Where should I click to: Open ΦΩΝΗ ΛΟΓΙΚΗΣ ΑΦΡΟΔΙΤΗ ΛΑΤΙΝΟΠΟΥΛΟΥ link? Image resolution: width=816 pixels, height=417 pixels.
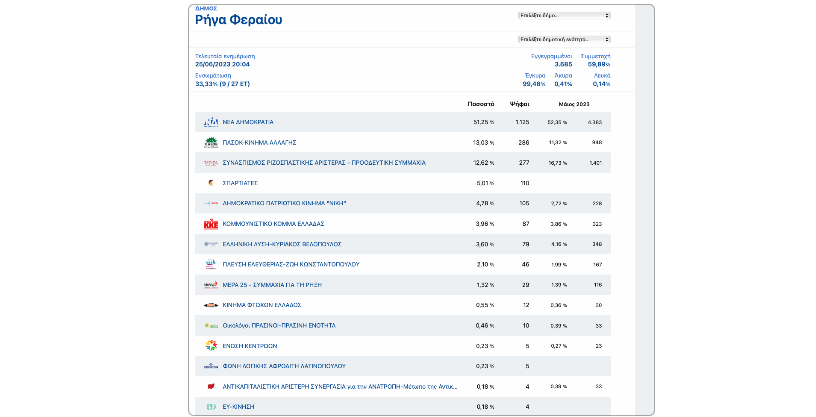(284, 366)
